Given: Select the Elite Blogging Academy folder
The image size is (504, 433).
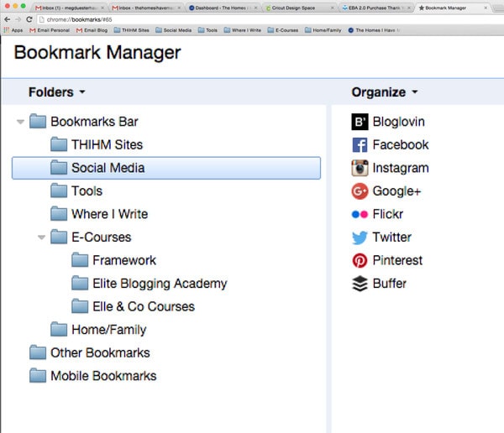Looking at the screenshot, I should pyautogui.click(x=159, y=284).
